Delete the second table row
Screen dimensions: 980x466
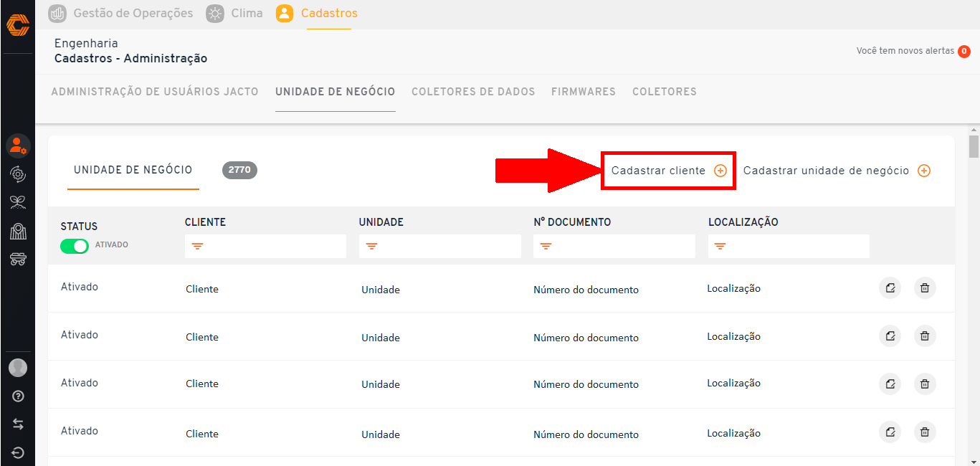[925, 336]
